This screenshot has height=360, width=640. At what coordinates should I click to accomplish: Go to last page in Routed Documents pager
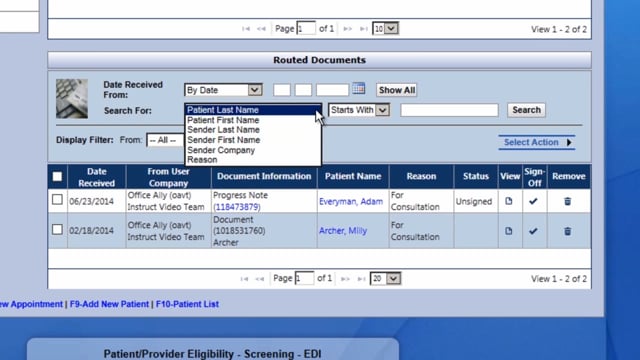(x=361, y=279)
